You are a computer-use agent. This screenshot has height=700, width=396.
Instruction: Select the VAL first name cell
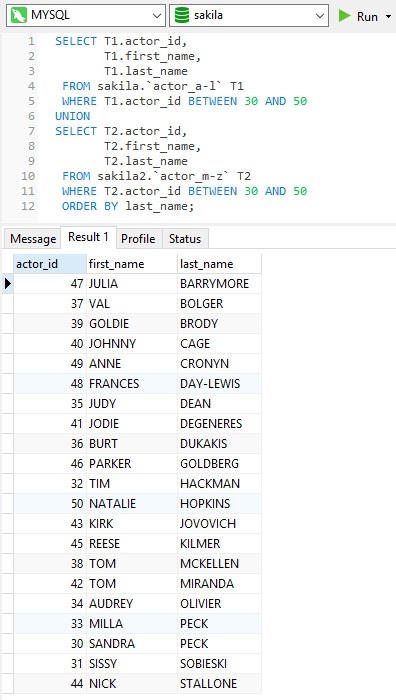pyautogui.click(x=132, y=304)
